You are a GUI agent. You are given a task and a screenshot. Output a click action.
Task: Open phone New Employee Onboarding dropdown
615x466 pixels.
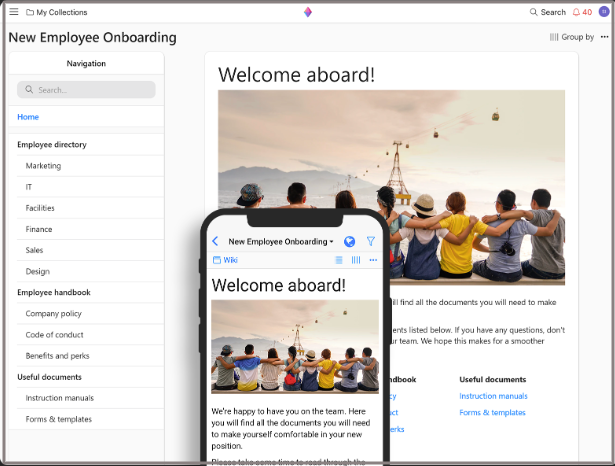[x=281, y=242]
